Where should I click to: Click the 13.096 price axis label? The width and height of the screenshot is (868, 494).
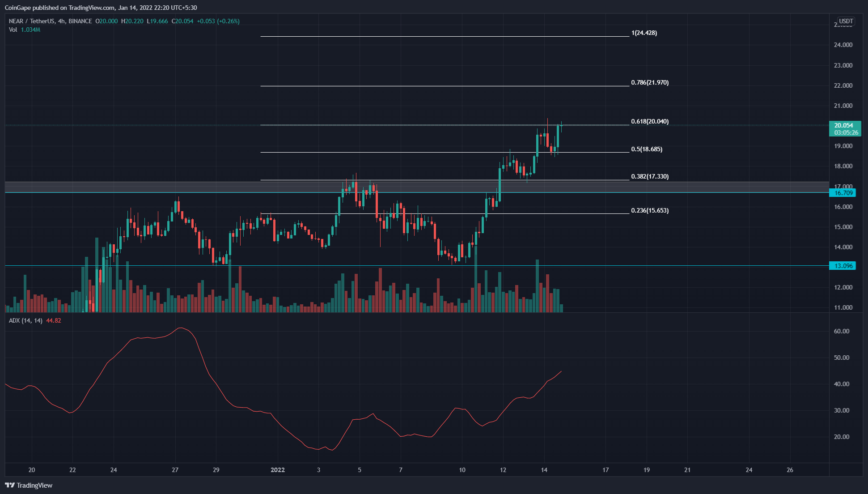(843, 266)
